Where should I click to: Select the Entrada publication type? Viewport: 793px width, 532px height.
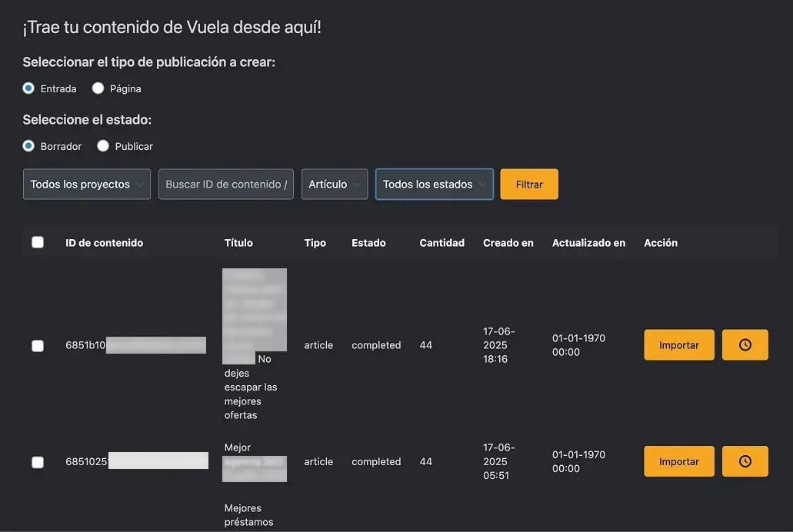coord(27,88)
